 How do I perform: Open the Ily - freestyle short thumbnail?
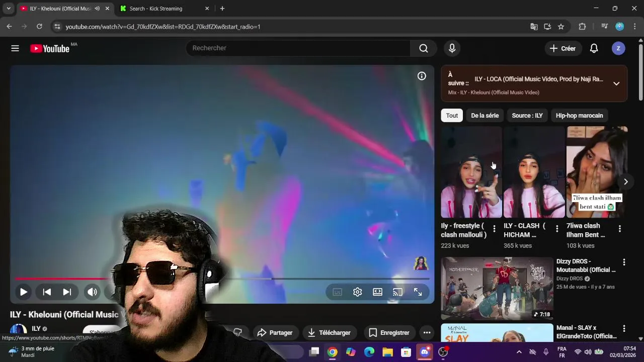pyautogui.click(x=471, y=172)
